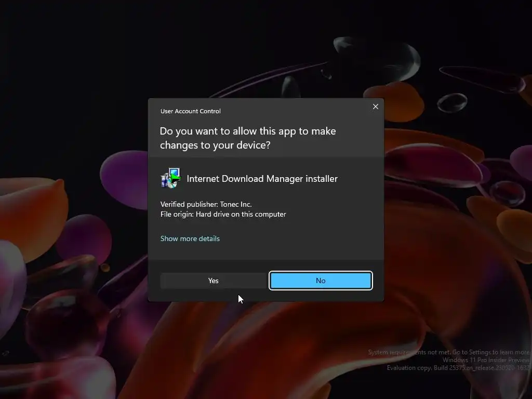Click the Internet Download Manager installer icon
Image resolution: width=532 pixels, height=399 pixels.
[x=170, y=178]
